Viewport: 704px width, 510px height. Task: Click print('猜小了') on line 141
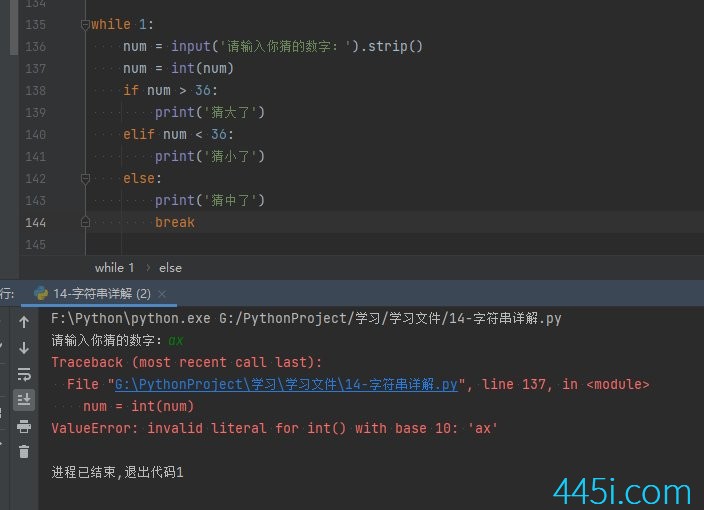click(210, 156)
